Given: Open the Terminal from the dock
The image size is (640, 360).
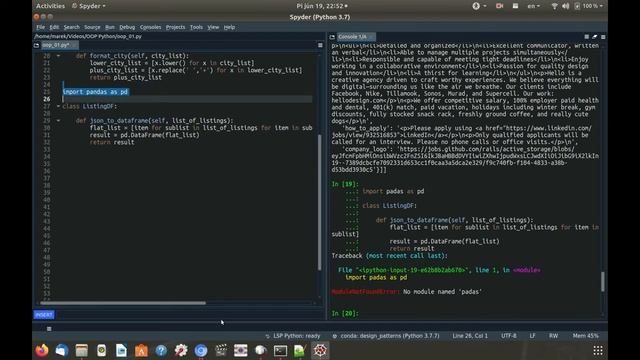Looking at the screenshot, I should point(280,351).
